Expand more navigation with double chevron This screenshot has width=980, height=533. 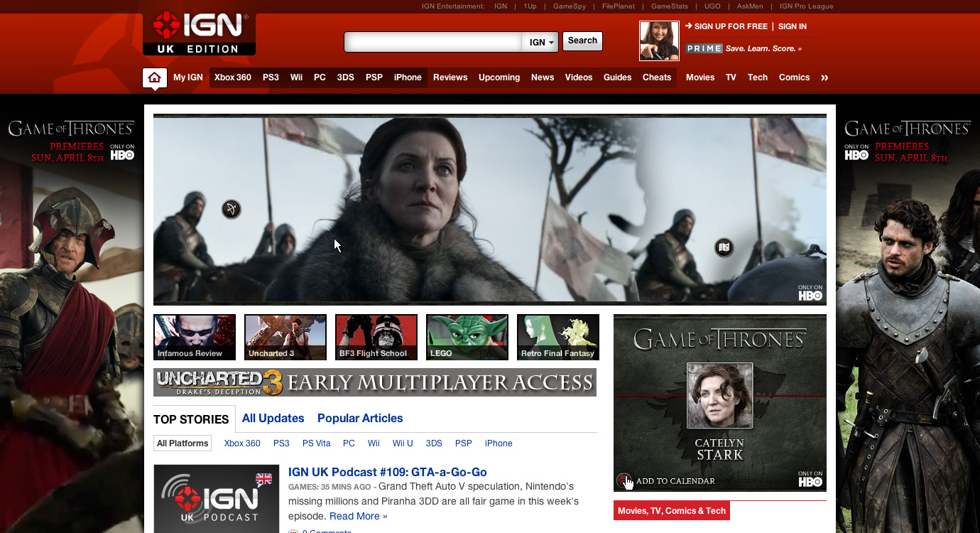[824, 77]
